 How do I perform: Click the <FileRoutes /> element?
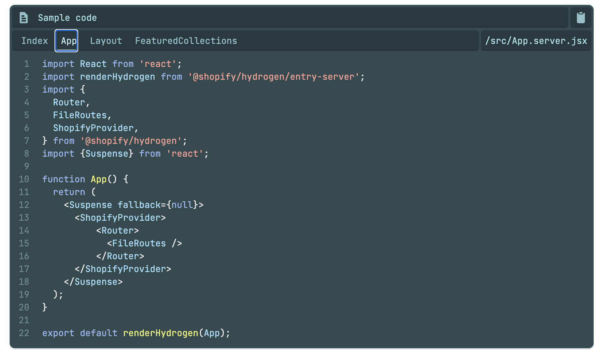pyautogui.click(x=145, y=243)
